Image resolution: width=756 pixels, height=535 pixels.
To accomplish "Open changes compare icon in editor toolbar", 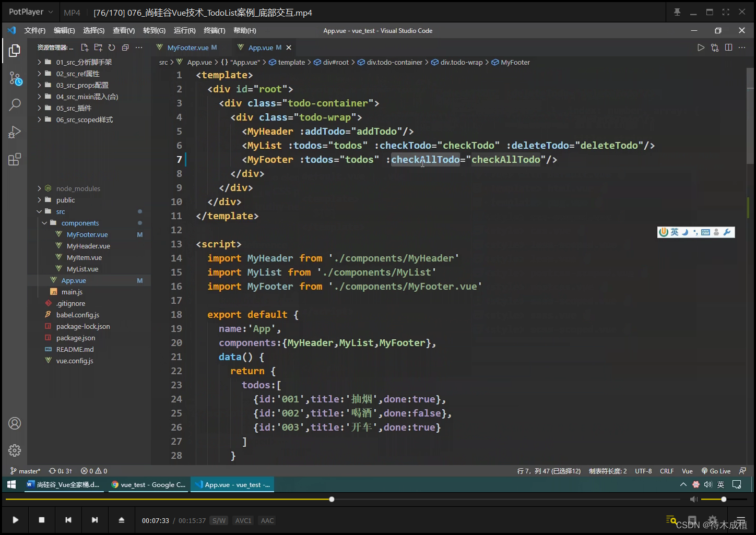I will pyautogui.click(x=715, y=47).
